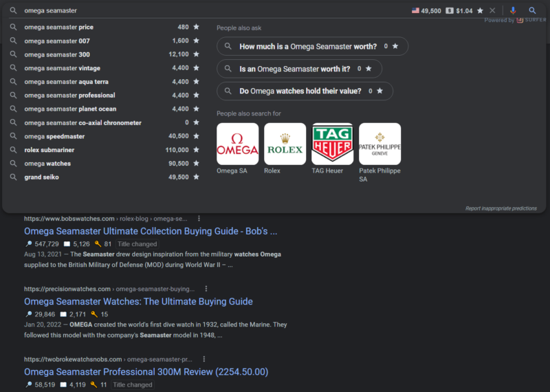550x392 pixels.
Task: Select suggestion omega seamaster 007
Action: tap(57, 41)
